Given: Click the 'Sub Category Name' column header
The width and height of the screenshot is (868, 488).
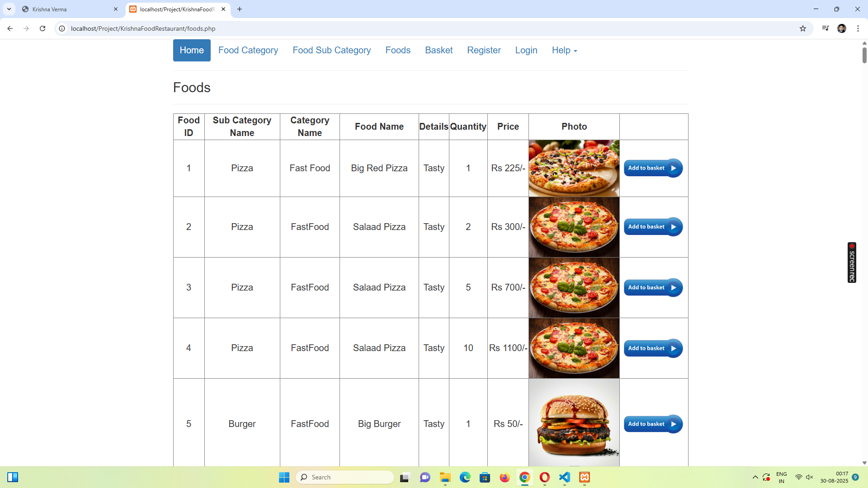Looking at the screenshot, I should pyautogui.click(x=242, y=127).
